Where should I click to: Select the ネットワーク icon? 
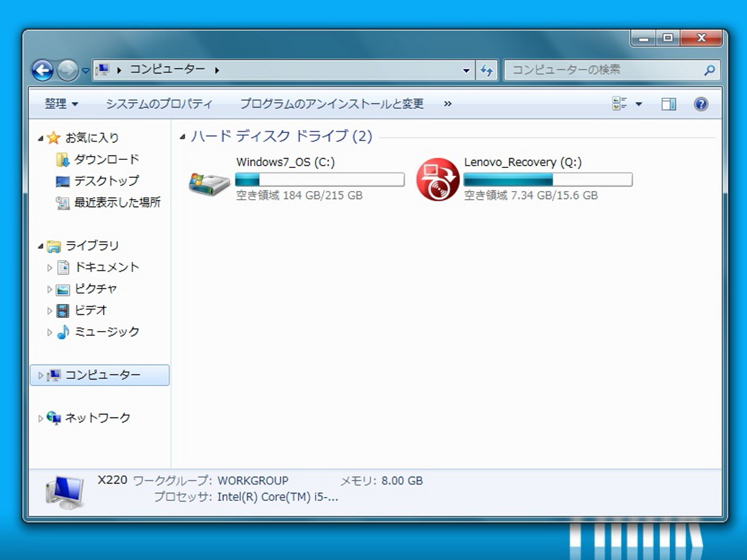click(x=54, y=418)
